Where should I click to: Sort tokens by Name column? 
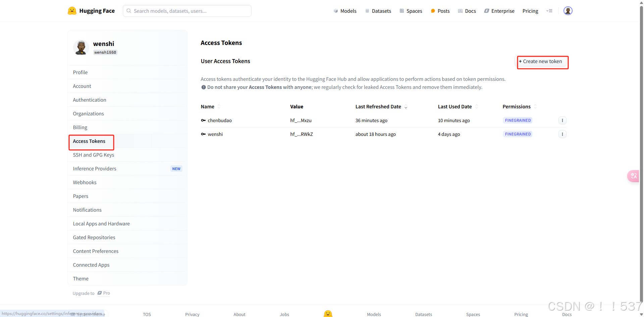(x=219, y=107)
